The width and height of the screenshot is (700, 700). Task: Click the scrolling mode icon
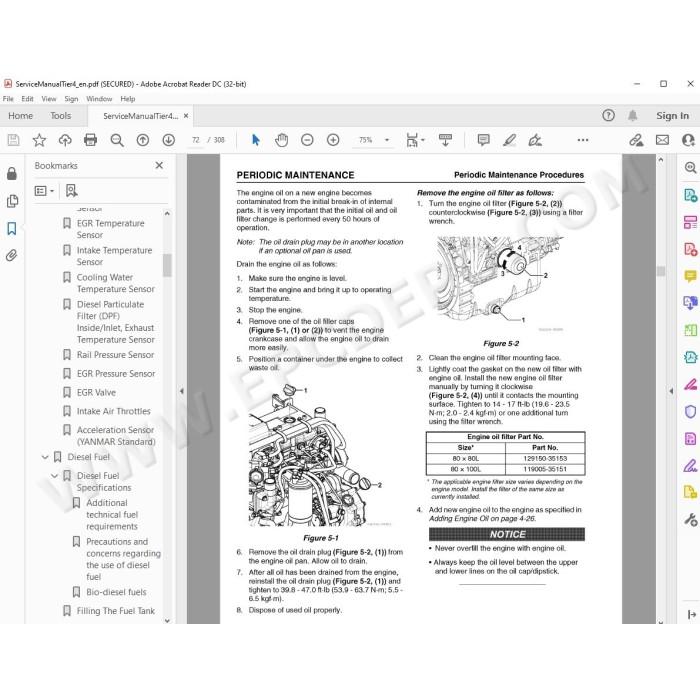[445, 140]
